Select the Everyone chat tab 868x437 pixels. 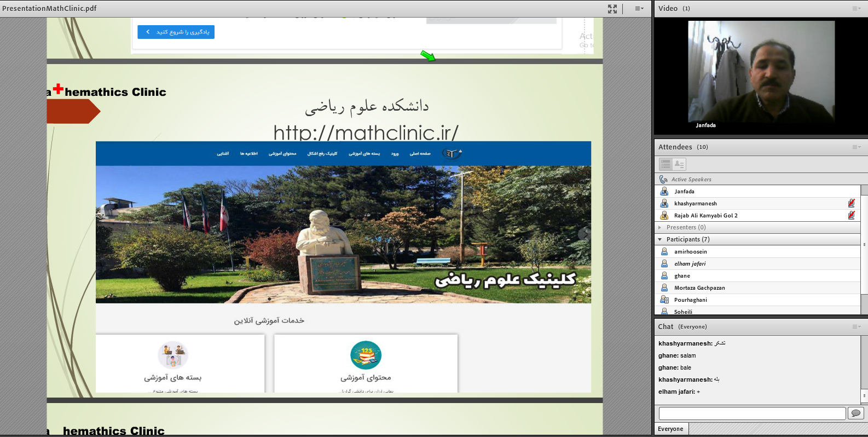670,429
